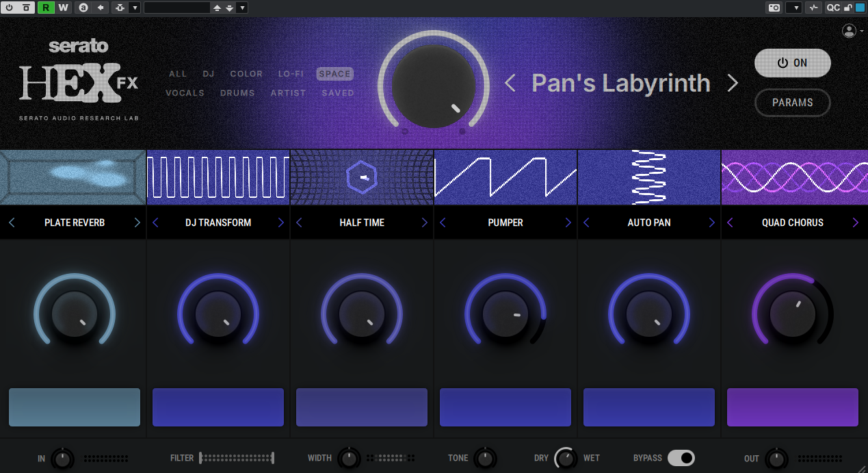Image resolution: width=868 pixels, height=473 pixels.
Task: Select the ARTIST preset category
Action: point(288,93)
